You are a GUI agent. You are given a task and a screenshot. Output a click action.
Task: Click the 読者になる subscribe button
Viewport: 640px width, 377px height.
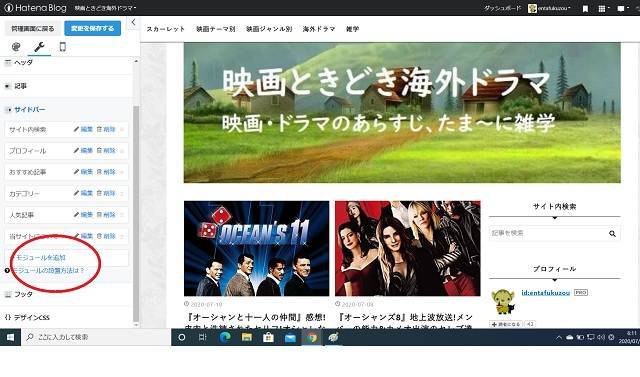coord(506,324)
